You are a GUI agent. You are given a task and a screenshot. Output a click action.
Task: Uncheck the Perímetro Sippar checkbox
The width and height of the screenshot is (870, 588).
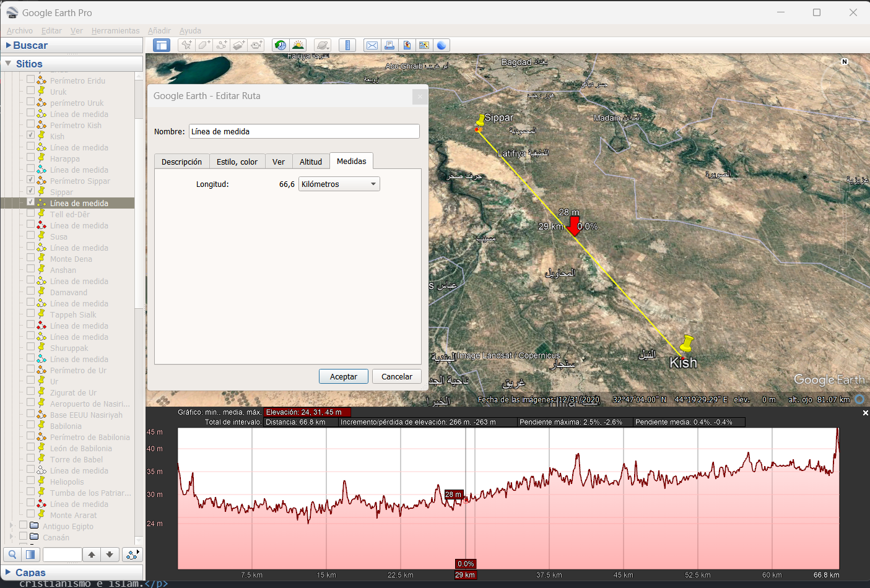point(30,179)
